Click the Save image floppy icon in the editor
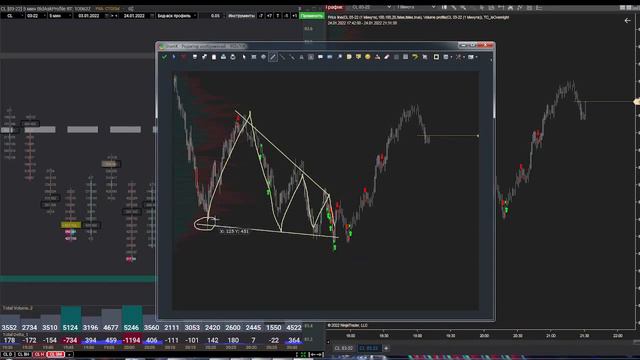The height and width of the screenshot is (360, 640). tap(195, 57)
